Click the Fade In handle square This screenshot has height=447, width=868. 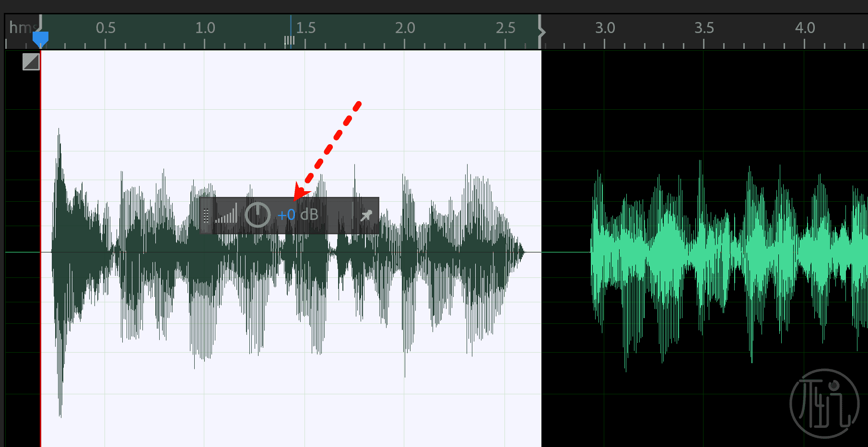[x=31, y=62]
